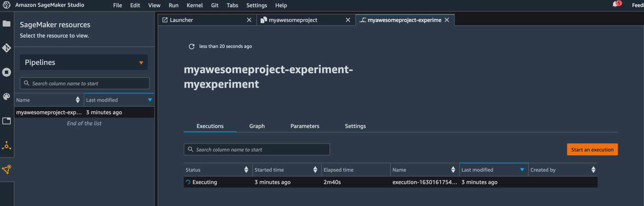Sort executions by Status column
The height and width of the screenshot is (206, 644).
pos(246,170)
